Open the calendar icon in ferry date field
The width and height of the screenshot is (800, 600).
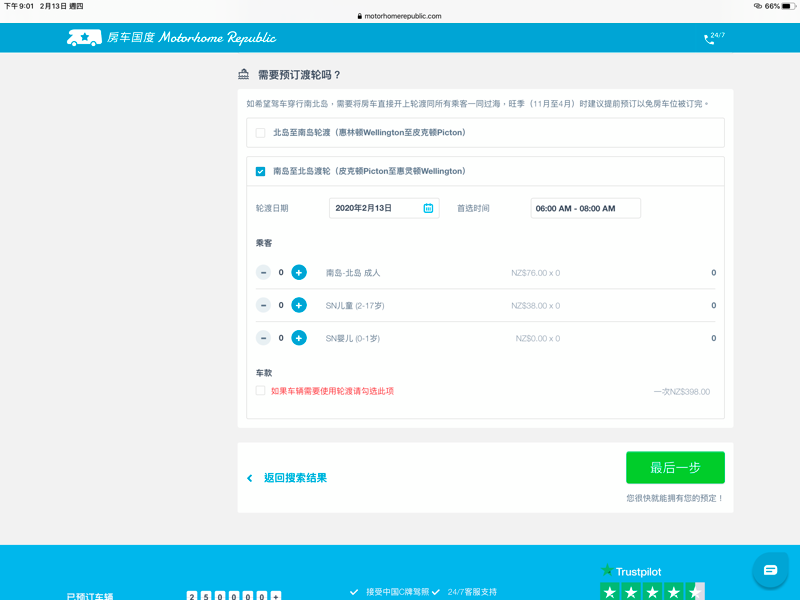(x=428, y=208)
